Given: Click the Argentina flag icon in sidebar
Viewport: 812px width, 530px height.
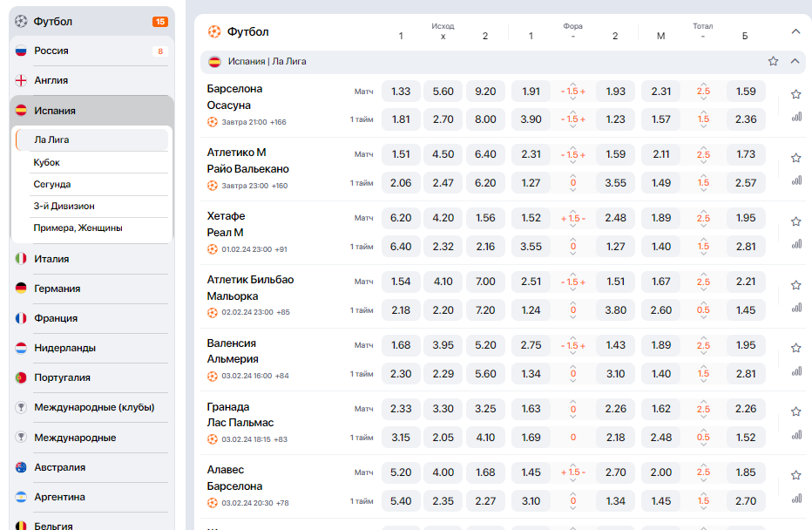Looking at the screenshot, I should tap(21, 497).
